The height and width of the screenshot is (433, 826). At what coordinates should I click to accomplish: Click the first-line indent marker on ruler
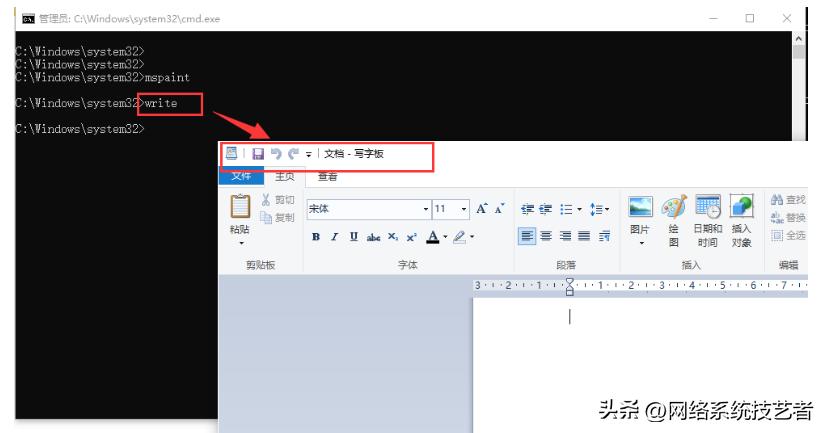(569, 281)
